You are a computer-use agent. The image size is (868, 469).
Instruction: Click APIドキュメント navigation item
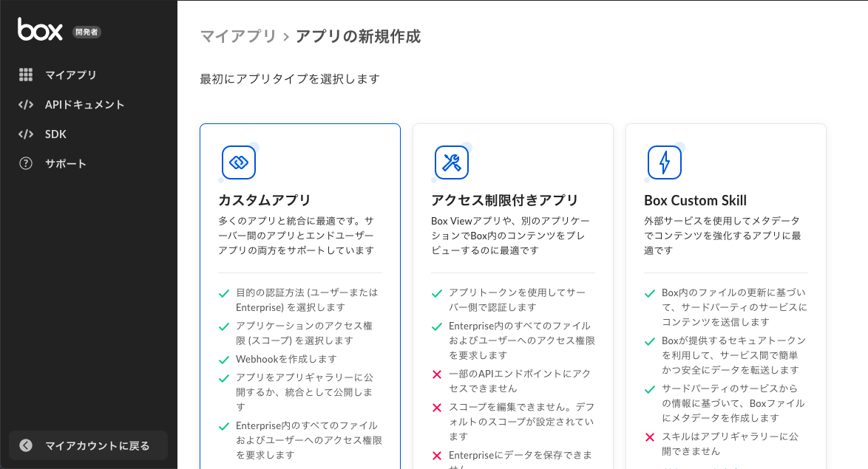point(85,104)
